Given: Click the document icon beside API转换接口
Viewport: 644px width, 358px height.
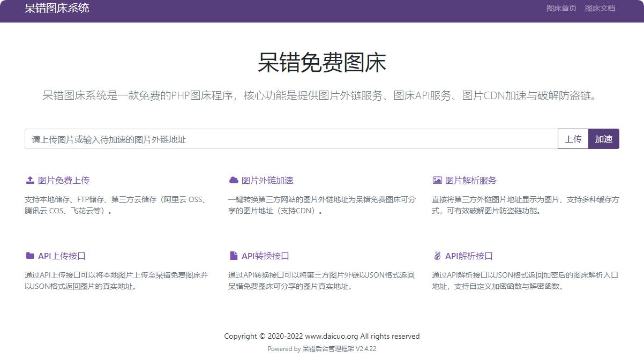Looking at the screenshot, I should (x=234, y=256).
